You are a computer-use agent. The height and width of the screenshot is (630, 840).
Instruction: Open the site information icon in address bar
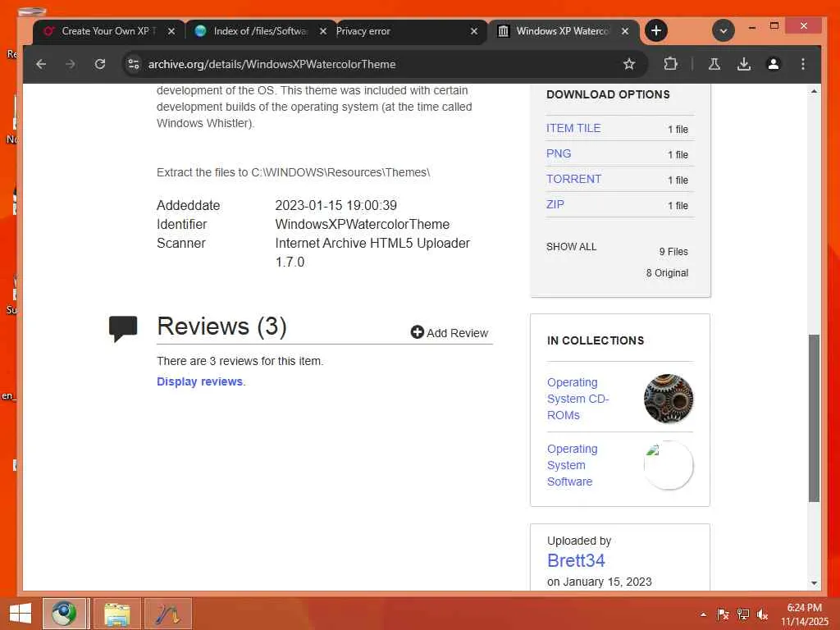pos(134,64)
